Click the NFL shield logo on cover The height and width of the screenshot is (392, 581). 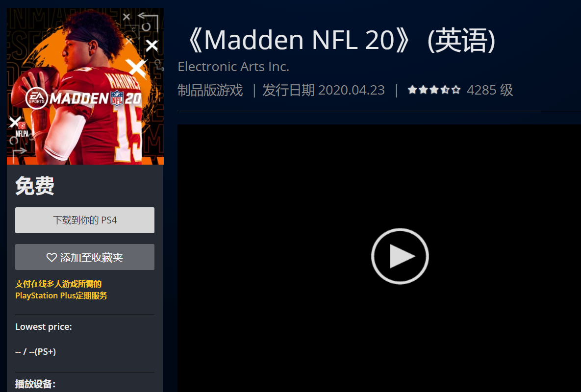click(x=117, y=98)
